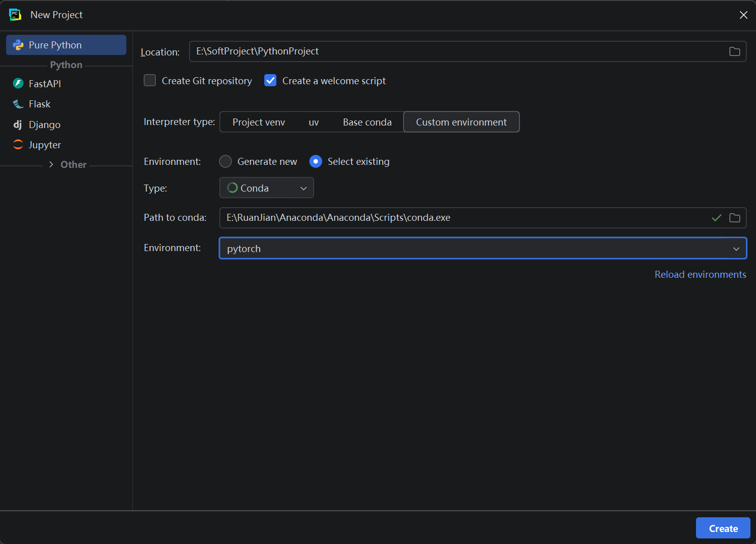Click the Interpreter type label

pos(179,122)
